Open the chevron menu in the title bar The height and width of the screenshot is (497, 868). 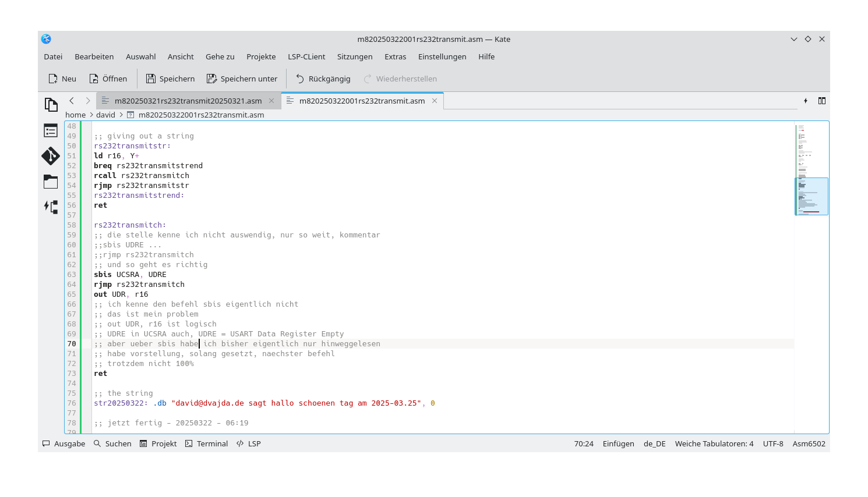[793, 39]
